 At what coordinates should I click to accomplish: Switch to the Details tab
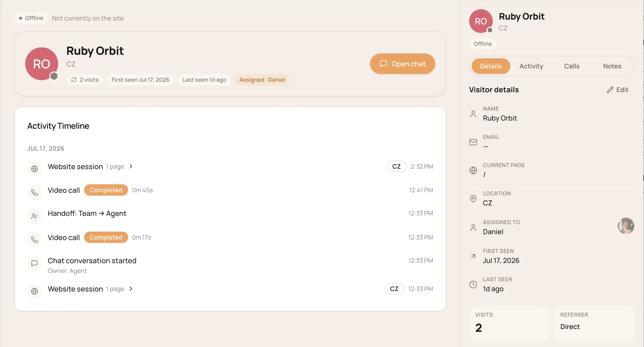point(491,66)
